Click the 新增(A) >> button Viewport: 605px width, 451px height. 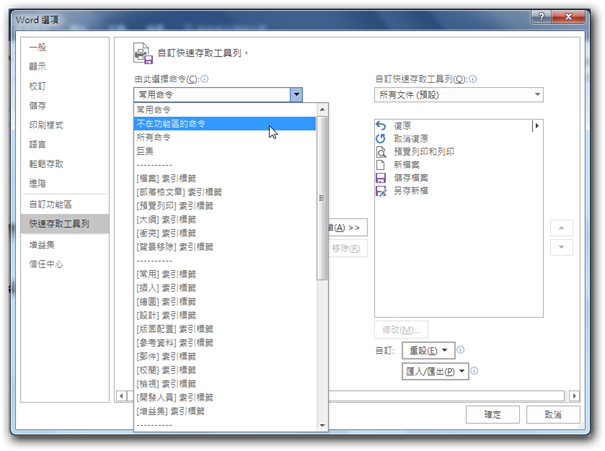pos(348,228)
